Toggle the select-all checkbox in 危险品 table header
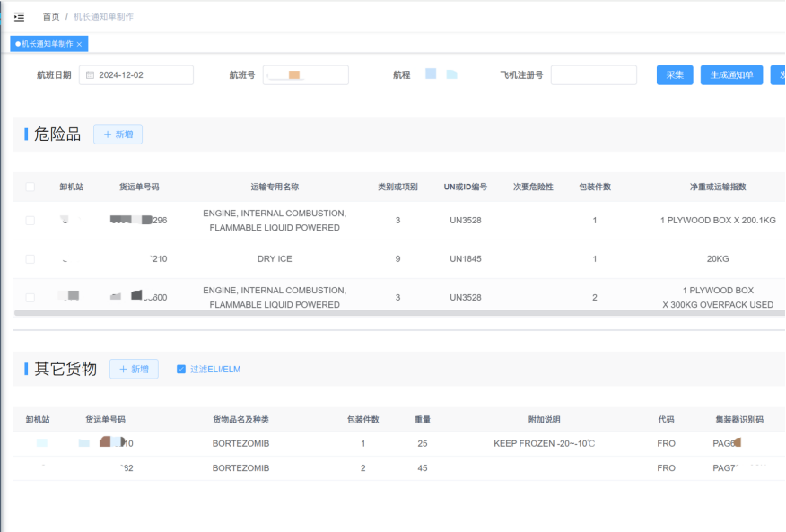The height and width of the screenshot is (532, 786). click(x=30, y=187)
